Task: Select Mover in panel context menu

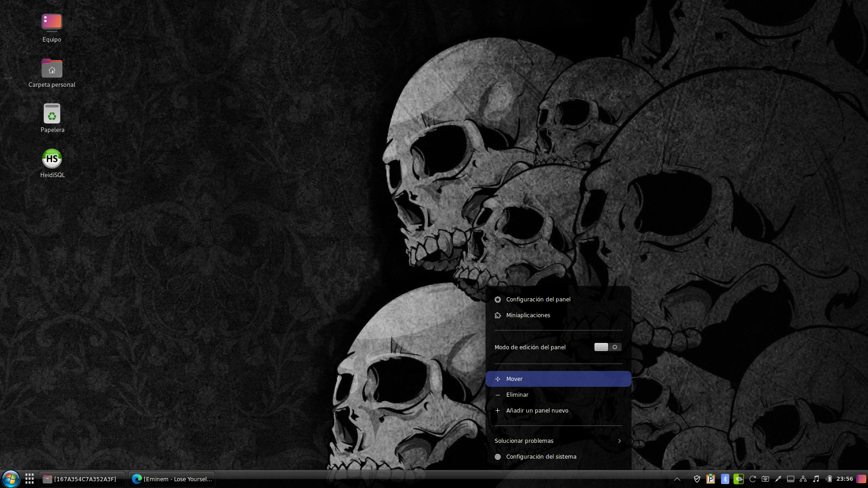Action: tap(558, 379)
